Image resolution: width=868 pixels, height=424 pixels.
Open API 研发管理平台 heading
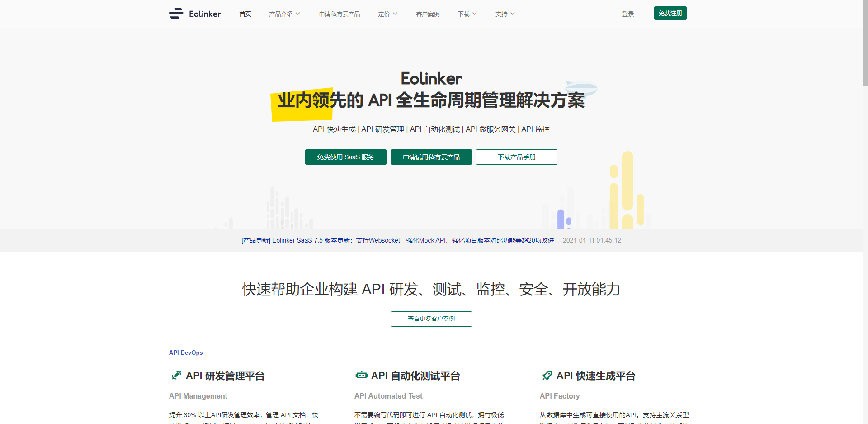(225, 376)
